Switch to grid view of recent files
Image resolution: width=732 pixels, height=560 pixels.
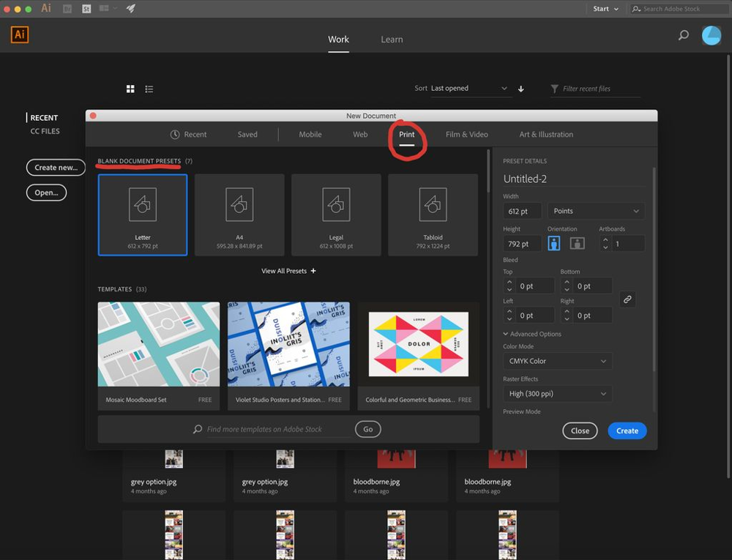click(x=130, y=89)
